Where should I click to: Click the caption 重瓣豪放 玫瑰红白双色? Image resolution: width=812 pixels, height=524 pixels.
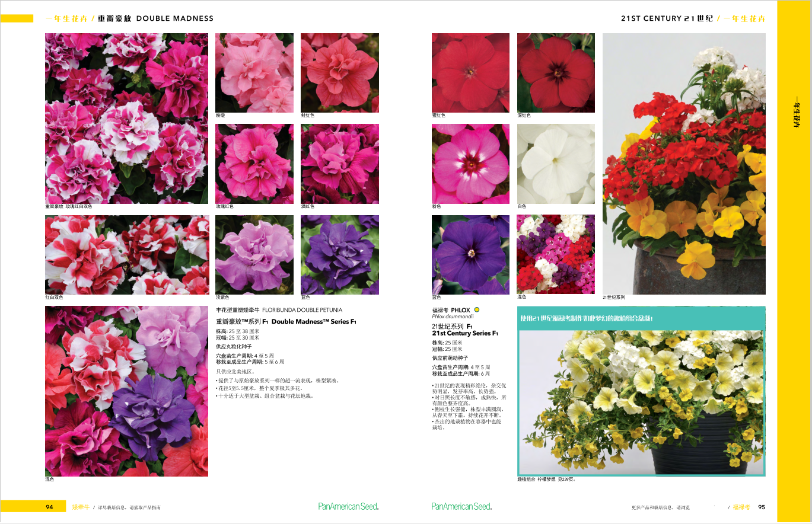click(x=69, y=206)
